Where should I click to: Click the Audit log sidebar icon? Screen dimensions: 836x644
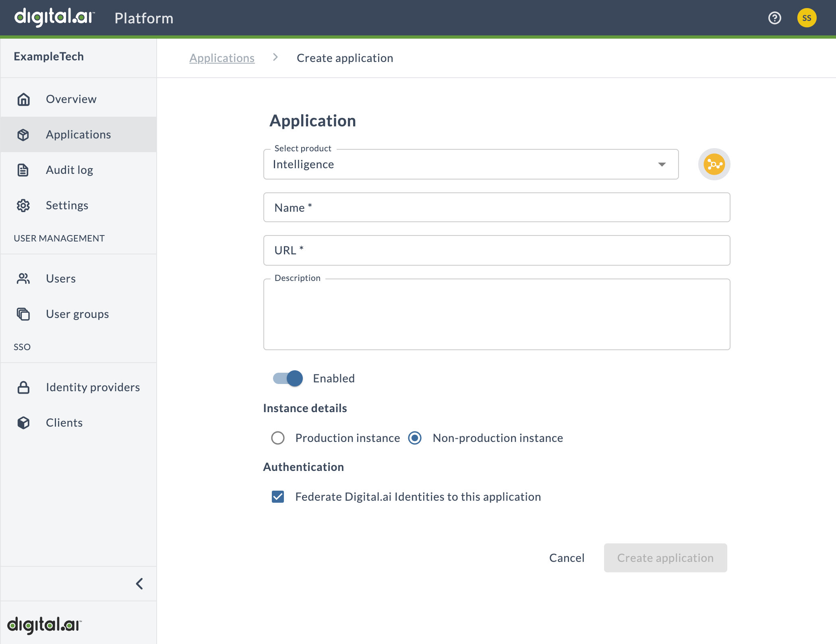[24, 170]
